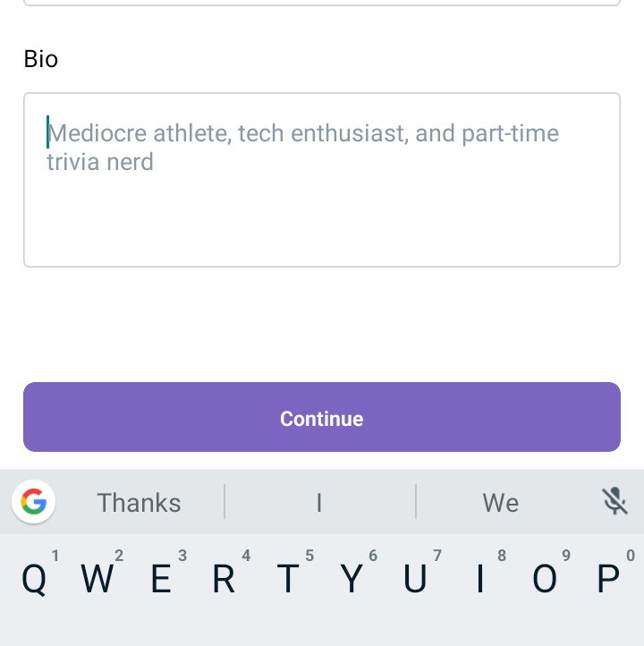Screen dimensions: 644x646
Task: Click the placeholder text "trivia nerd"
Action: [x=100, y=161]
